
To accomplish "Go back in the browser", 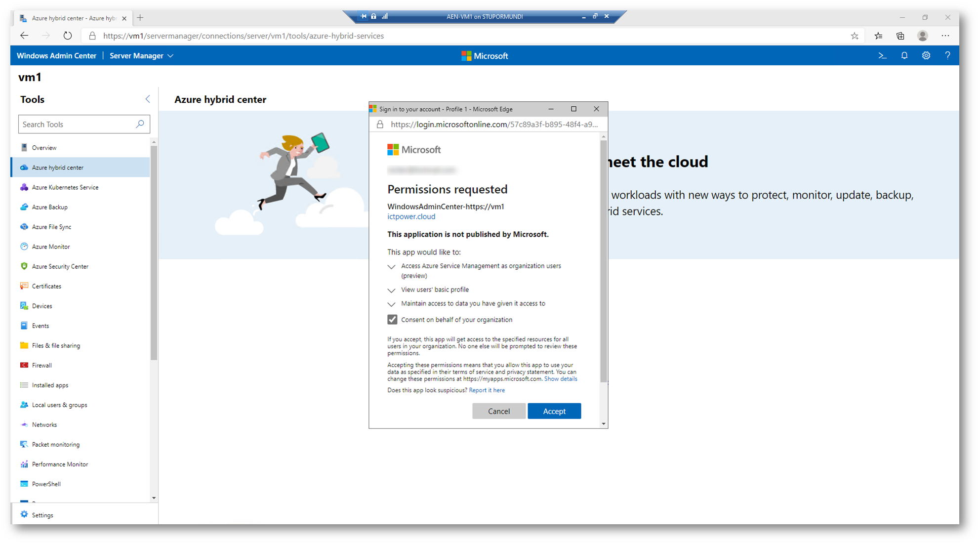I will coord(24,36).
